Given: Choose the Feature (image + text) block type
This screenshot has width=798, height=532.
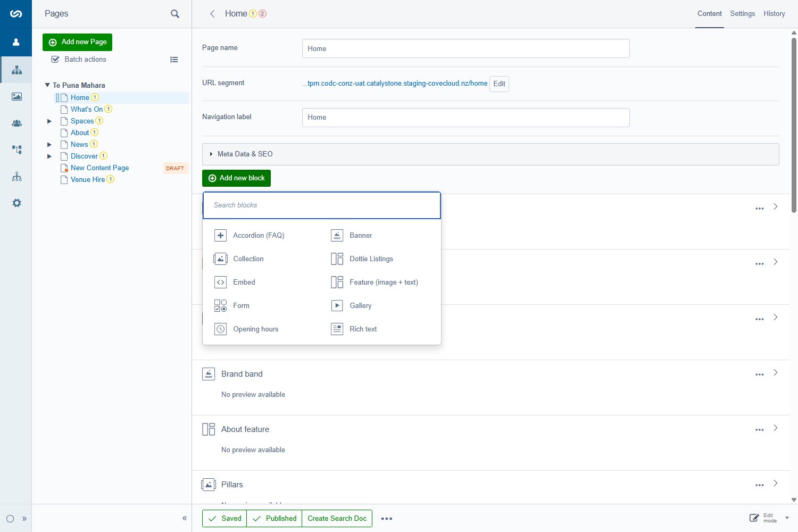Looking at the screenshot, I should coord(374,282).
